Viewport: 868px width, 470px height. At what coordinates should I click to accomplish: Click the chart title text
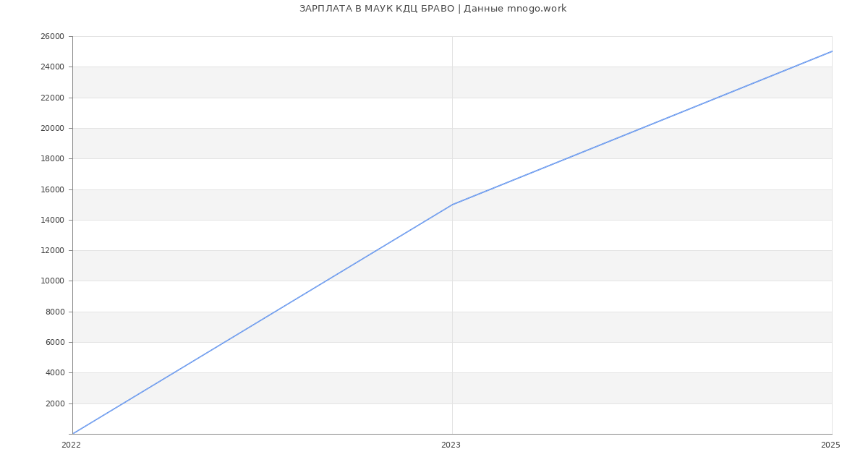click(433, 9)
